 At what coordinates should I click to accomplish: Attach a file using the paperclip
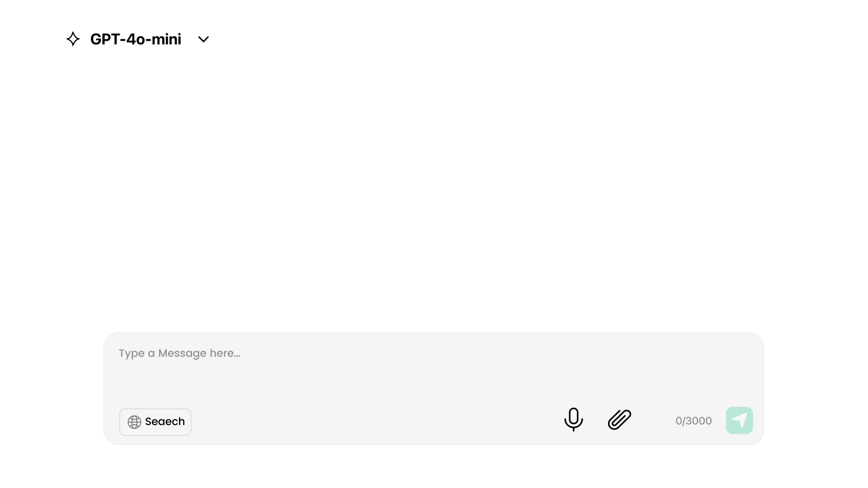tap(619, 420)
